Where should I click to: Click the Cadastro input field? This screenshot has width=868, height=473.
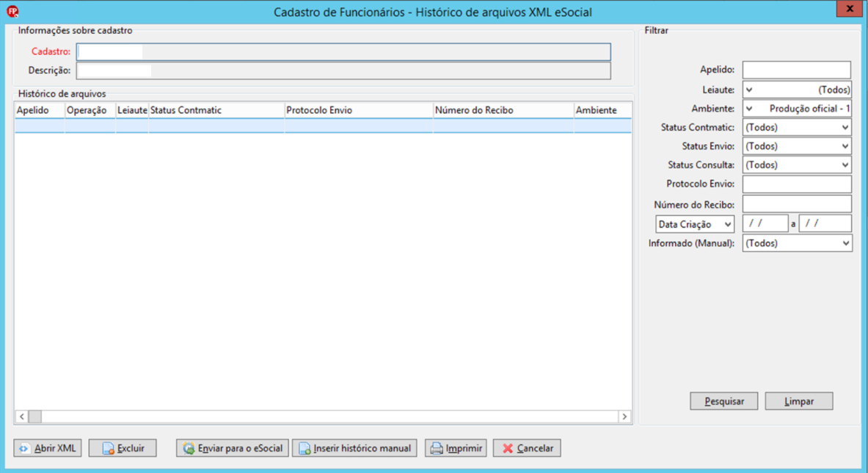[x=343, y=51]
